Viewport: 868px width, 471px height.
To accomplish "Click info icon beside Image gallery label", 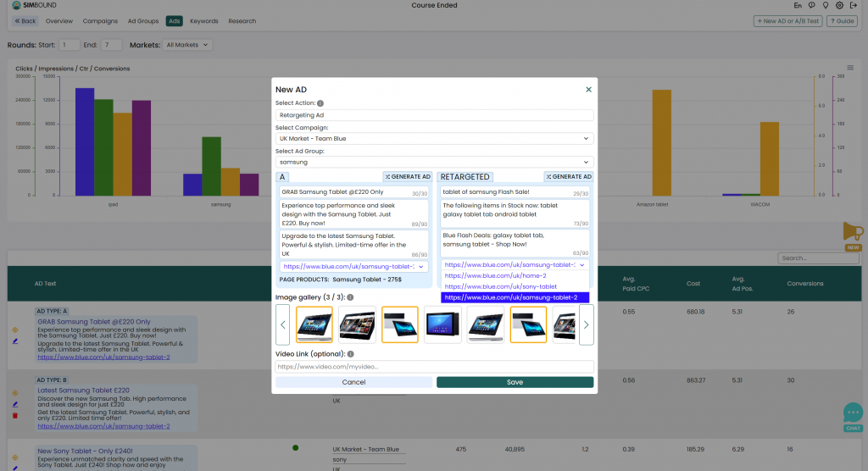I will click(x=350, y=297).
